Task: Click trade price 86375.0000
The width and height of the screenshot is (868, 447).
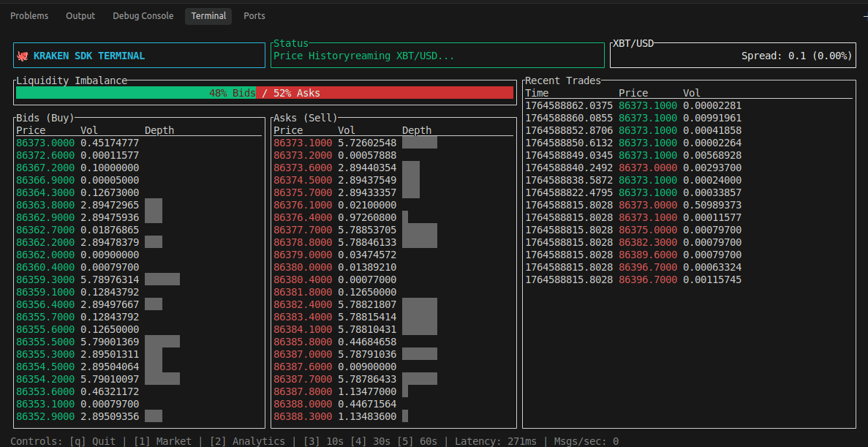Action: click(x=648, y=229)
